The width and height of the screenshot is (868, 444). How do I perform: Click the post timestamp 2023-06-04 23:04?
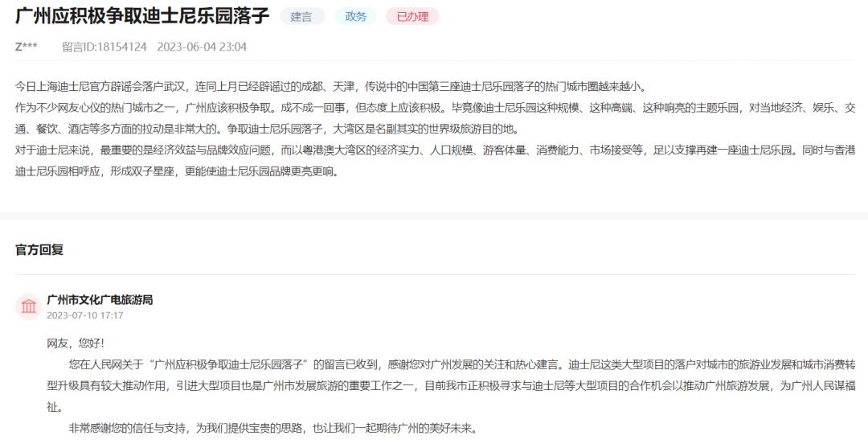coord(202,47)
